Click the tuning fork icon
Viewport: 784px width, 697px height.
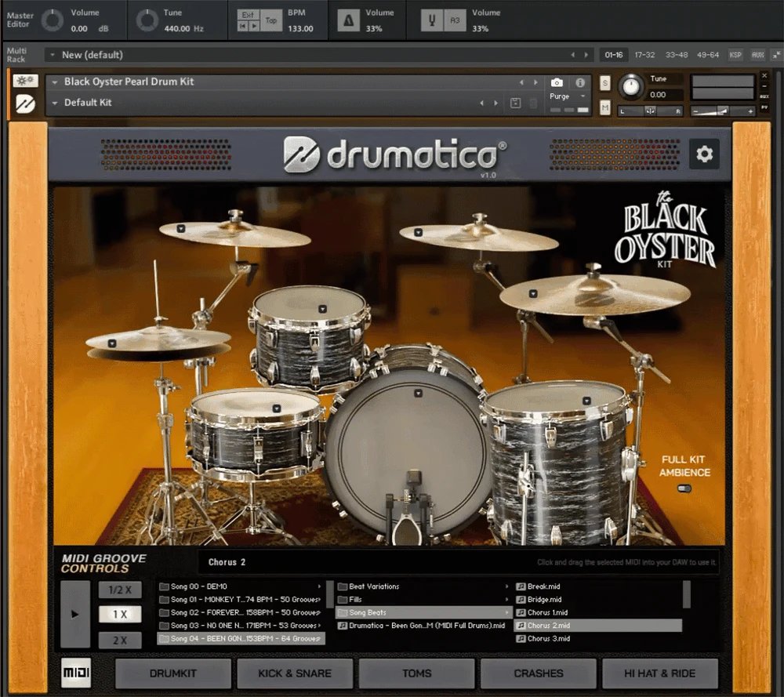[x=432, y=22]
